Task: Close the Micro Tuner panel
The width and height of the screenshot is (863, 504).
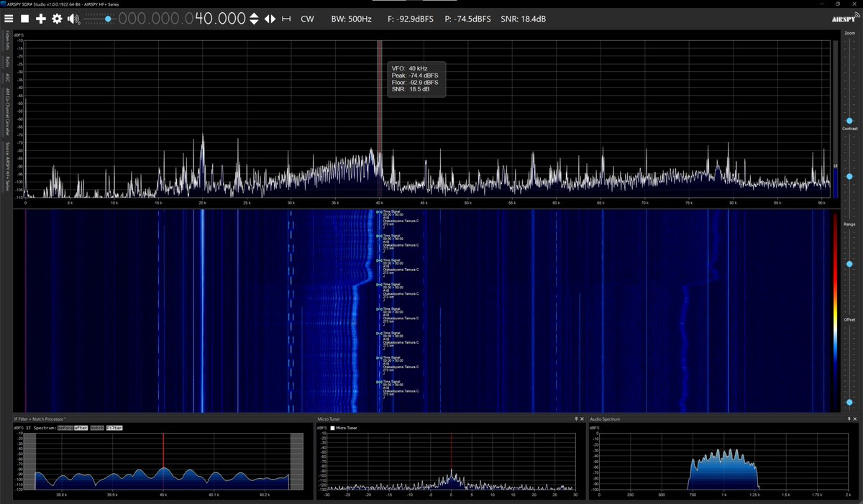Action: tap(583, 418)
